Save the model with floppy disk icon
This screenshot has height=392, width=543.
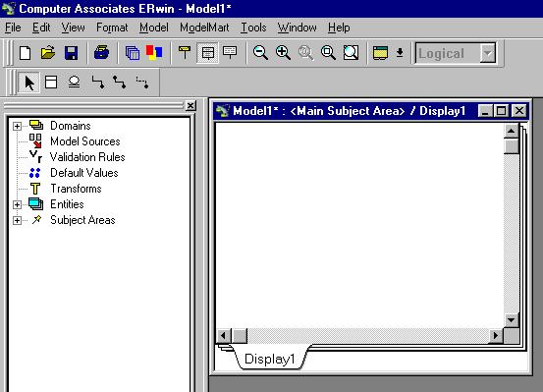[x=71, y=53]
